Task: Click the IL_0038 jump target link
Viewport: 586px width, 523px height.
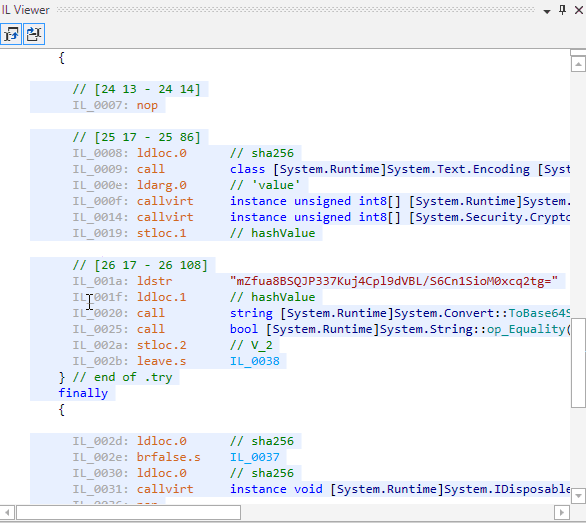Action: click(255, 361)
